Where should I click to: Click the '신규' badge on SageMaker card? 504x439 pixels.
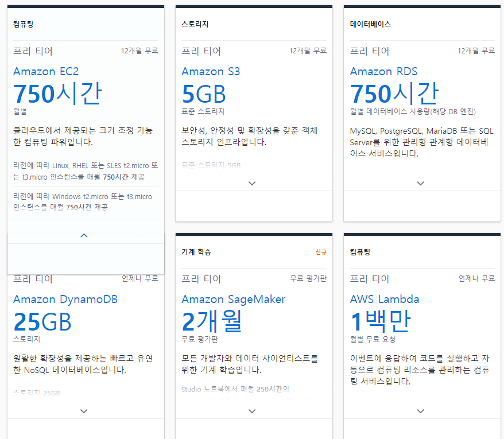pyautogui.click(x=321, y=252)
